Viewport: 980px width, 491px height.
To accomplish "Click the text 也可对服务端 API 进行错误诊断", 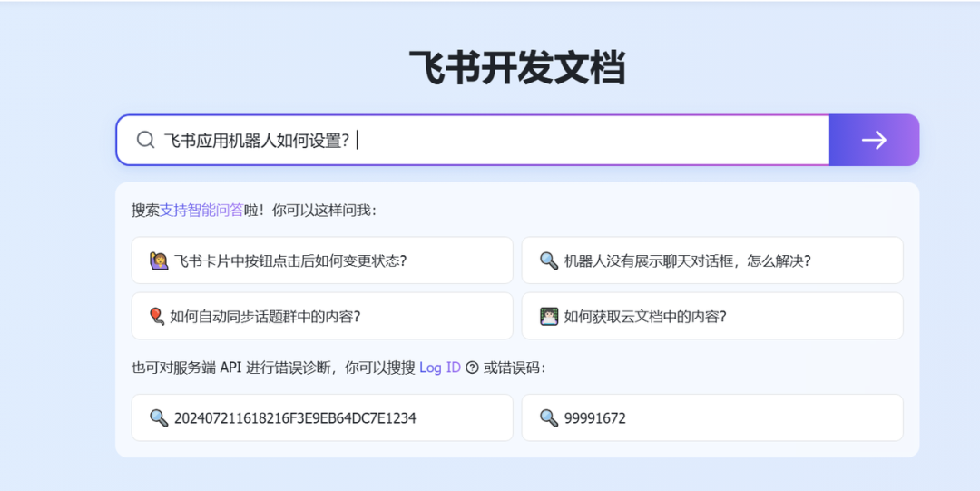I will click(x=230, y=368).
